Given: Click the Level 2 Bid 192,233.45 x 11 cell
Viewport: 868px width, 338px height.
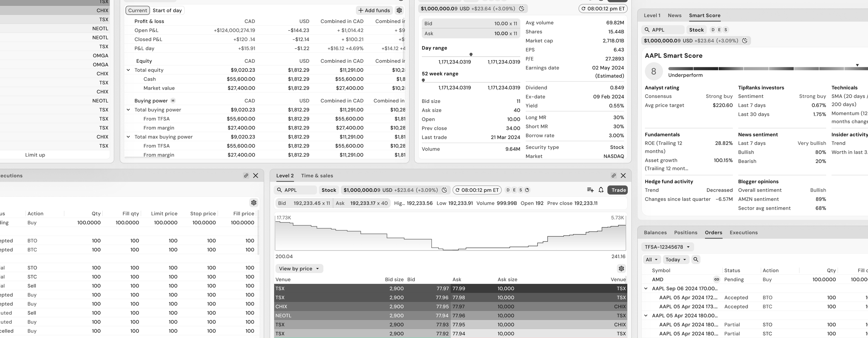Looking at the screenshot, I should 304,203.
